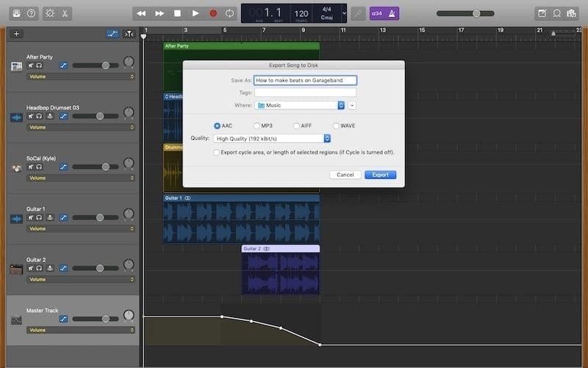
Task: Click the Save As filename field
Action: [305, 80]
